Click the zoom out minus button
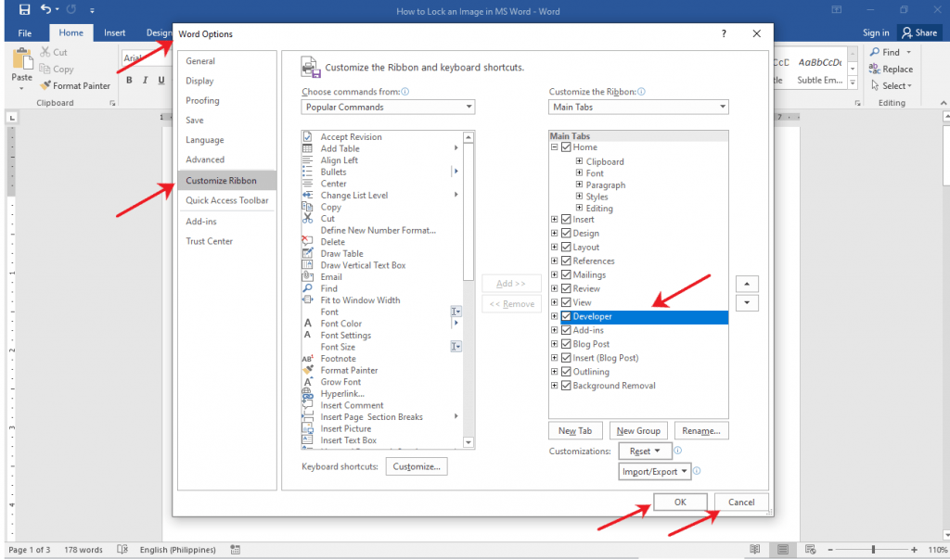This screenshot has height=560, width=950. 830,550
